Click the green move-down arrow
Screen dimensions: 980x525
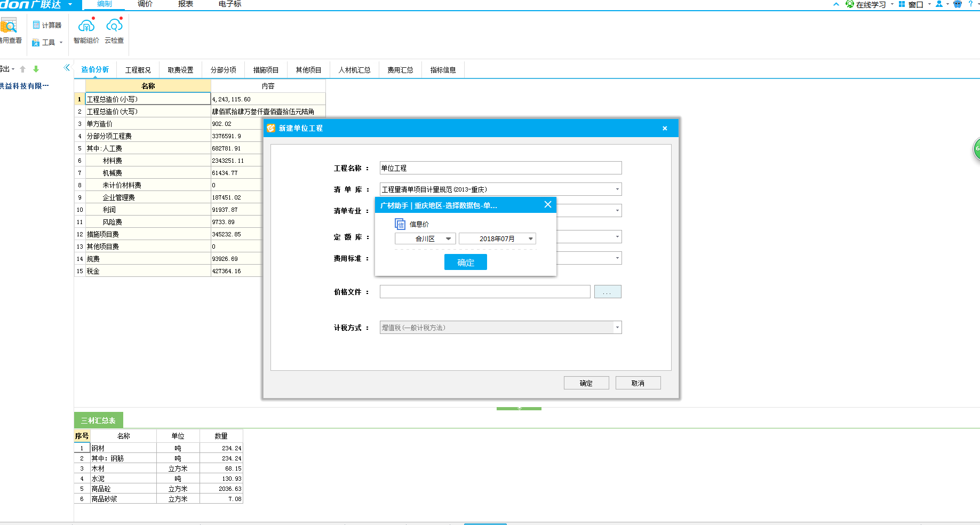[x=36, y=69]
